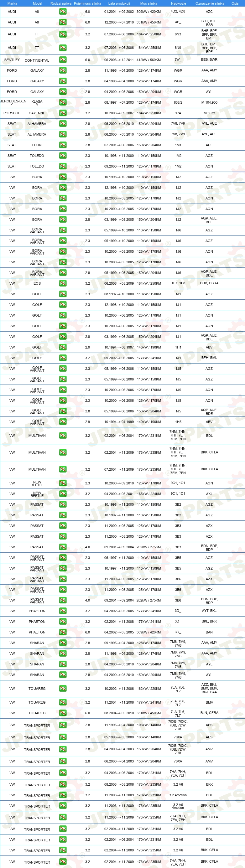The width and height of the screenshot is (245, 868).
Task: Click fuel icon for Seat Toledo AQN
Action: click(63, 167)
